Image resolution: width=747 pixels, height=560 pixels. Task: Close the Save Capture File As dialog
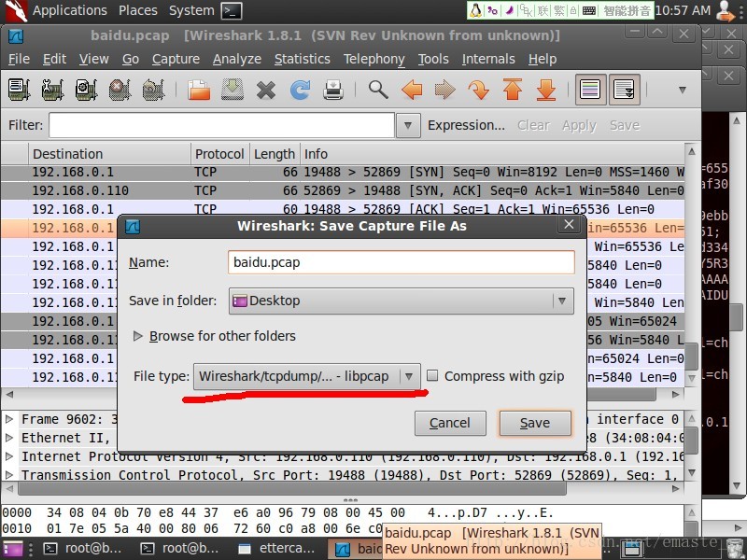coord(569,225)
